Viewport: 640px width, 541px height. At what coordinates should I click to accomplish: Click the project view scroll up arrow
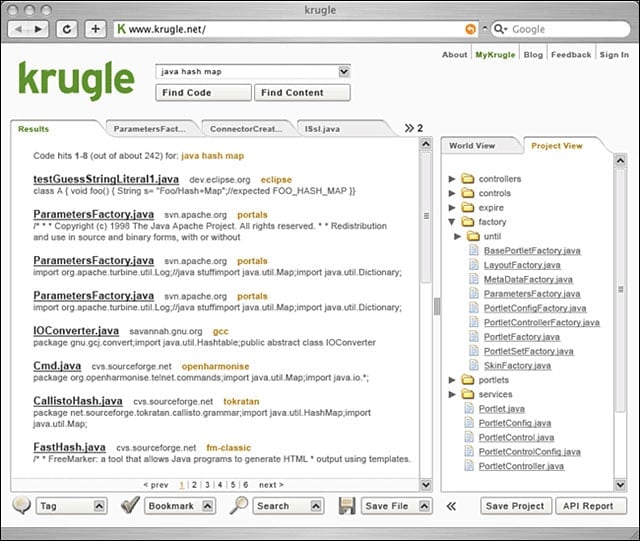tap(620, 160)
